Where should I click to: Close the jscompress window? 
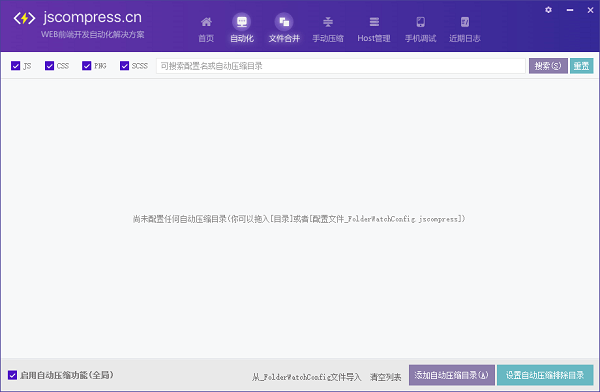(x=590, y=10)
